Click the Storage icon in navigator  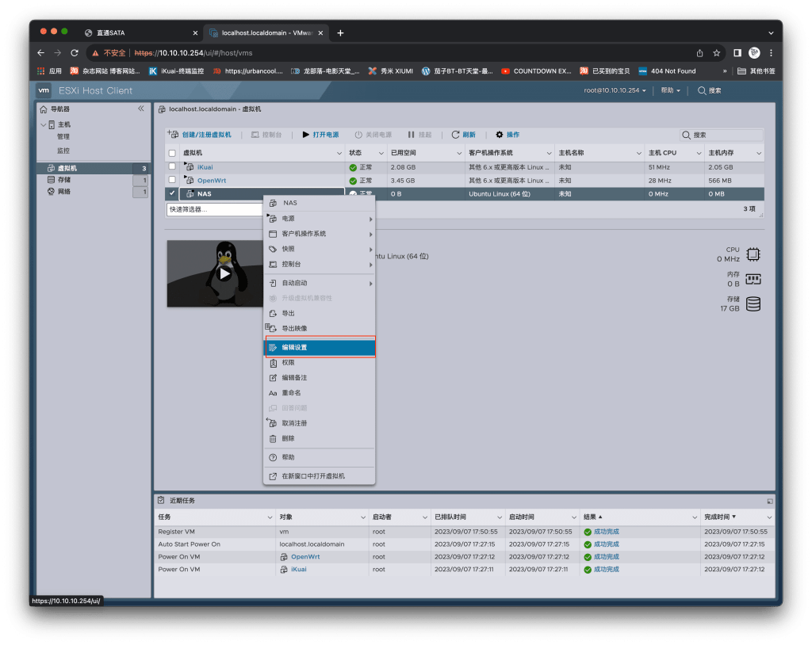(51, 180)
